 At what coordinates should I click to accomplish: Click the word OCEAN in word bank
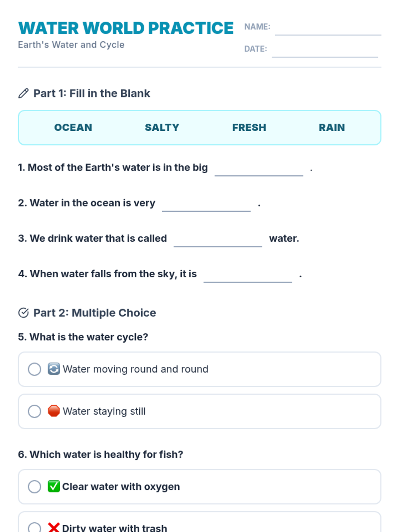(x=73, y=128)
